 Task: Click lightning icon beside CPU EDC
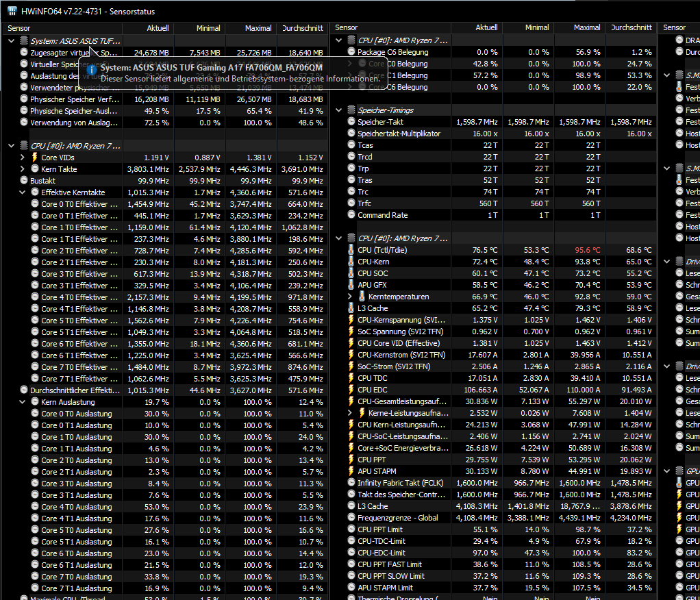pos(351,389)
